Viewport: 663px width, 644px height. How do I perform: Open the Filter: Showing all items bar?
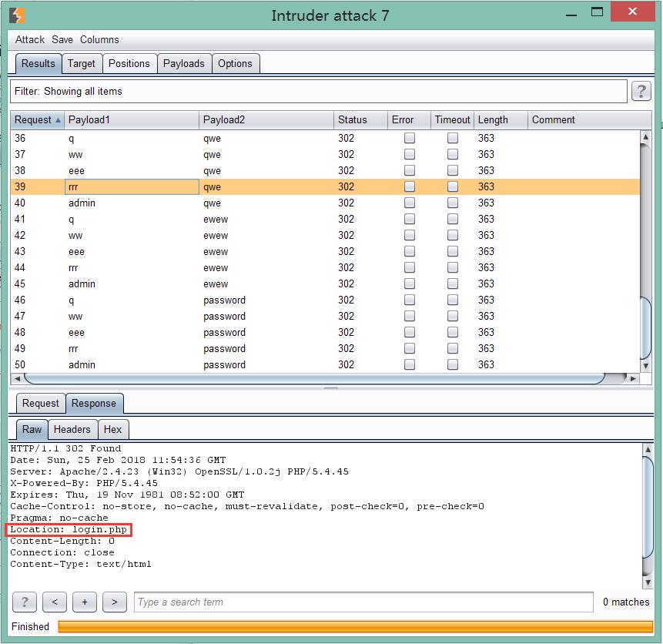point(319,92)
